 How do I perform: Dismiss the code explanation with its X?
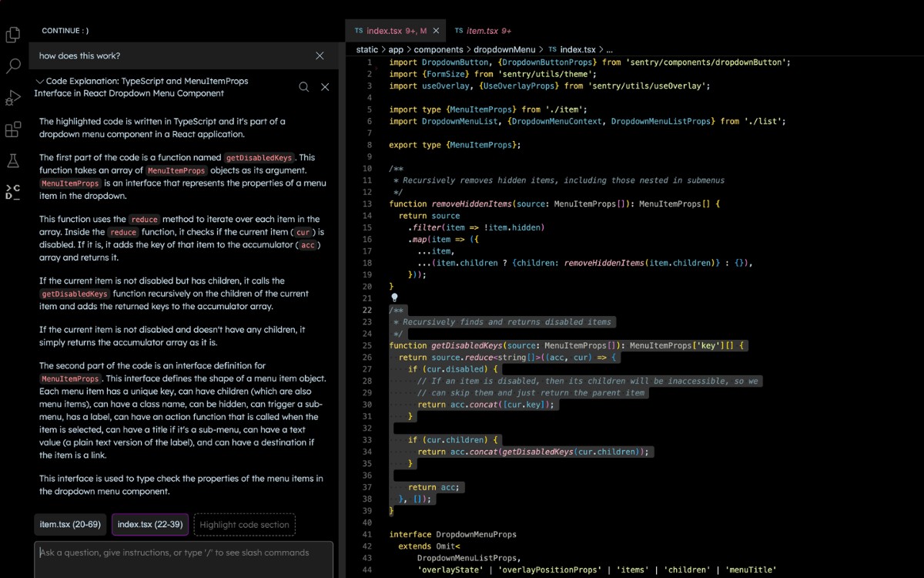(325, 87)
